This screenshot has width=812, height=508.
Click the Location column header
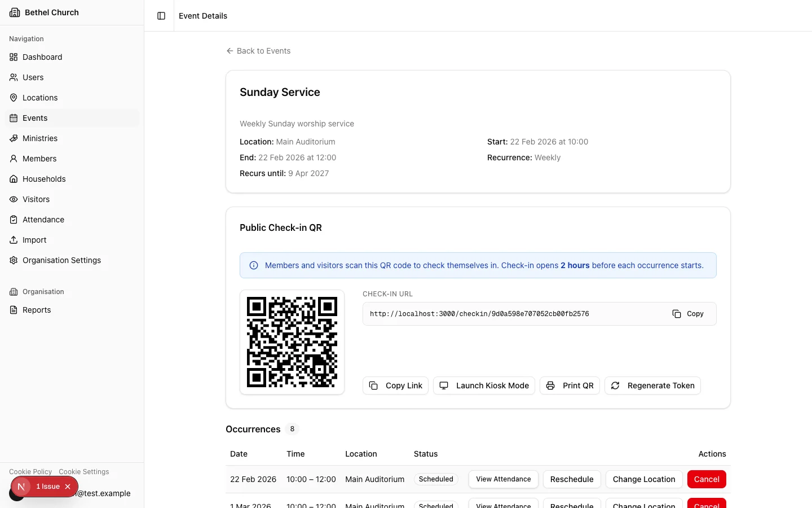(361, 454)
